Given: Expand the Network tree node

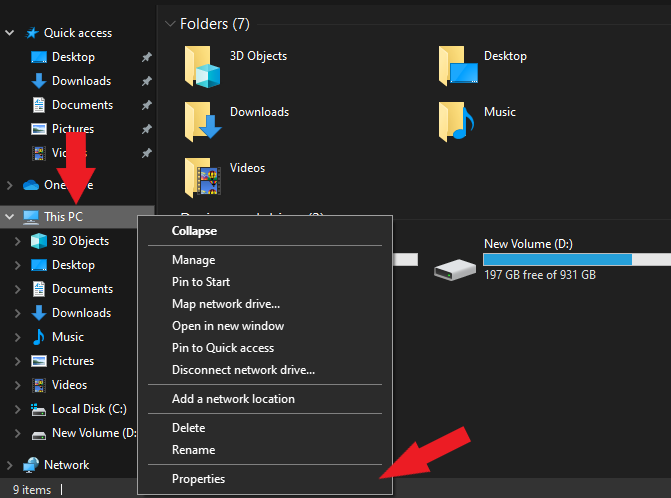Looking at the screenshot, I should pos(11,465).
